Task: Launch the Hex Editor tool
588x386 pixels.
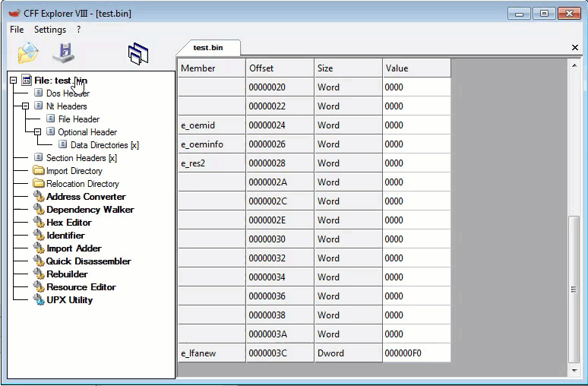Action: [x=69, y=223]
